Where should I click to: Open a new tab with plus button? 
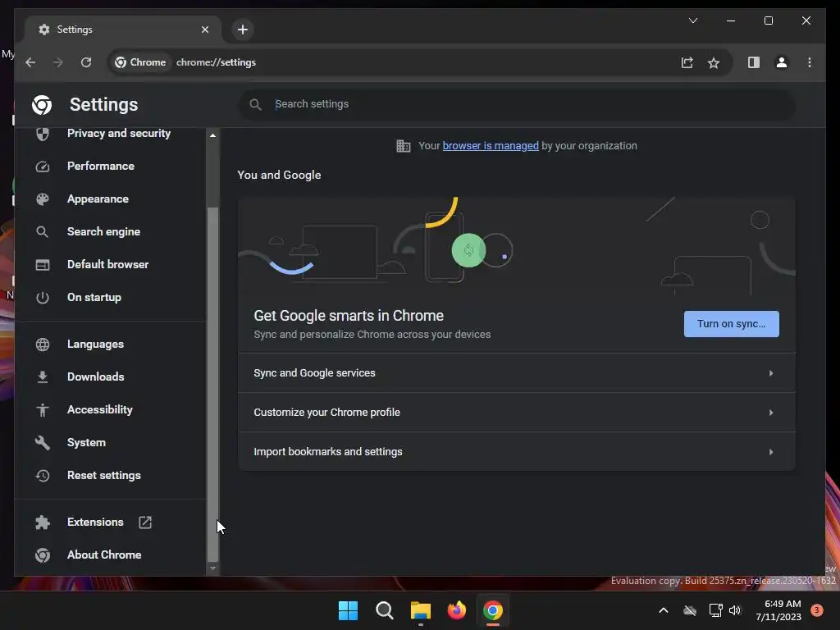coord(243,30)
